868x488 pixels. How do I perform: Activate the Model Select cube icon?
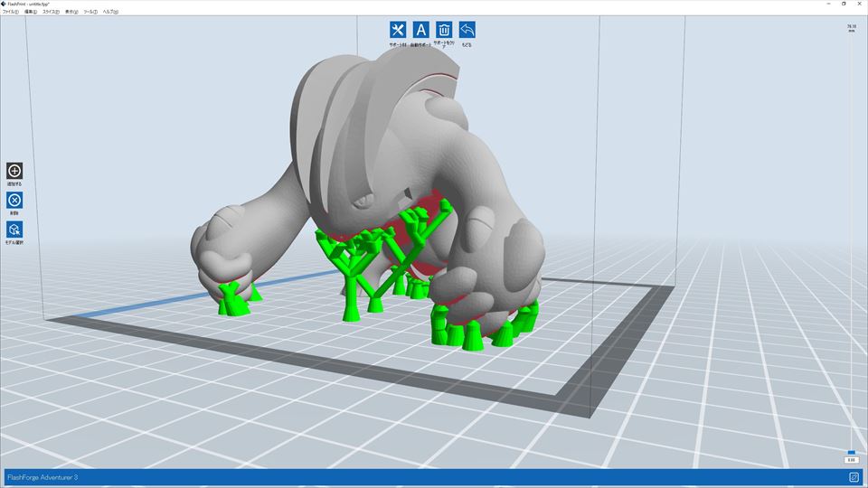(x=14, y=229)
